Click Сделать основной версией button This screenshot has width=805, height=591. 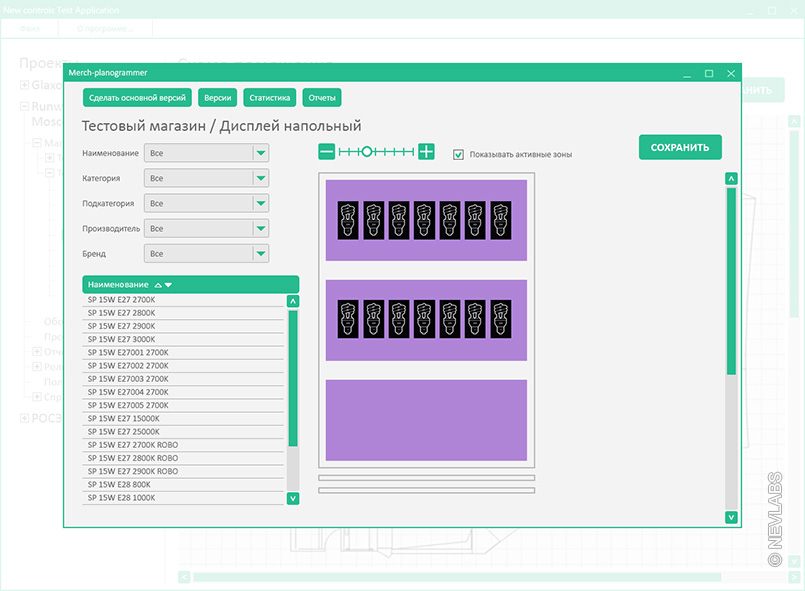click(136, 98)
